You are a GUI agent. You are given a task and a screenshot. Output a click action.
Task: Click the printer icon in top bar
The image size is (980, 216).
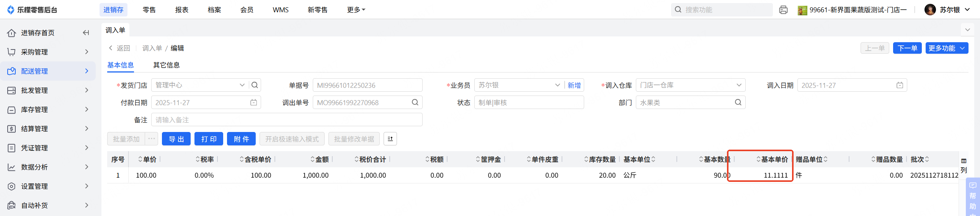click(783, 10)
